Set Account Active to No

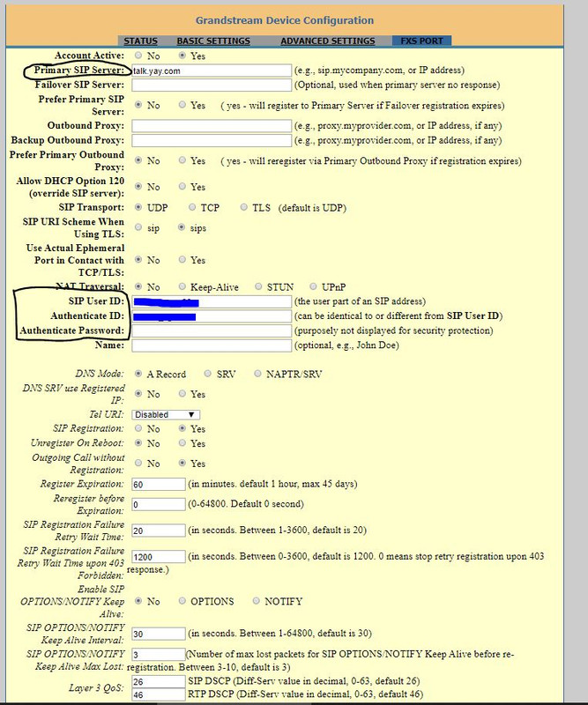click(138, 56)
